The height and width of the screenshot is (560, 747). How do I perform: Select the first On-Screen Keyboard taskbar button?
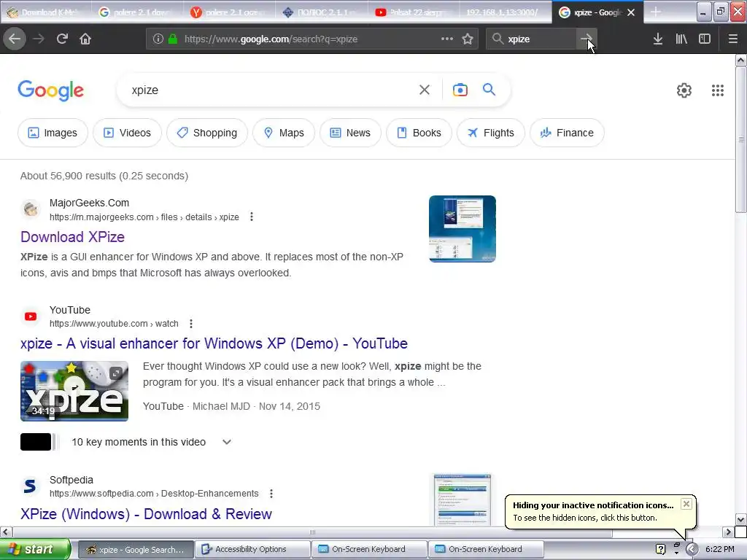pos(369,549)
